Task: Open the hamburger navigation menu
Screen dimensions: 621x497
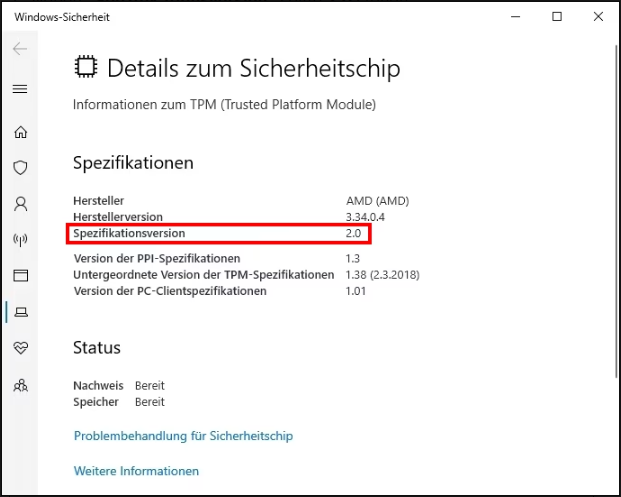Action: click(x=20, y=89)
